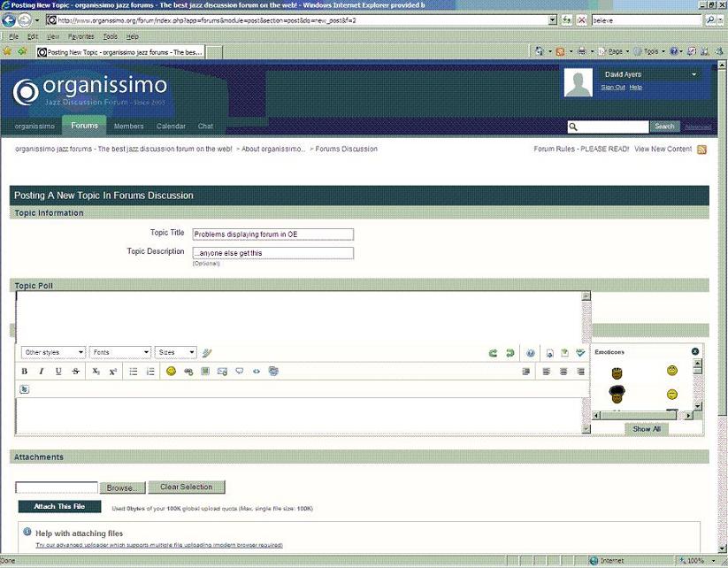Click the emoticons panel horizontal scrollbar
This screenshot has width=728, height=568.
click(x=643, y=415)
